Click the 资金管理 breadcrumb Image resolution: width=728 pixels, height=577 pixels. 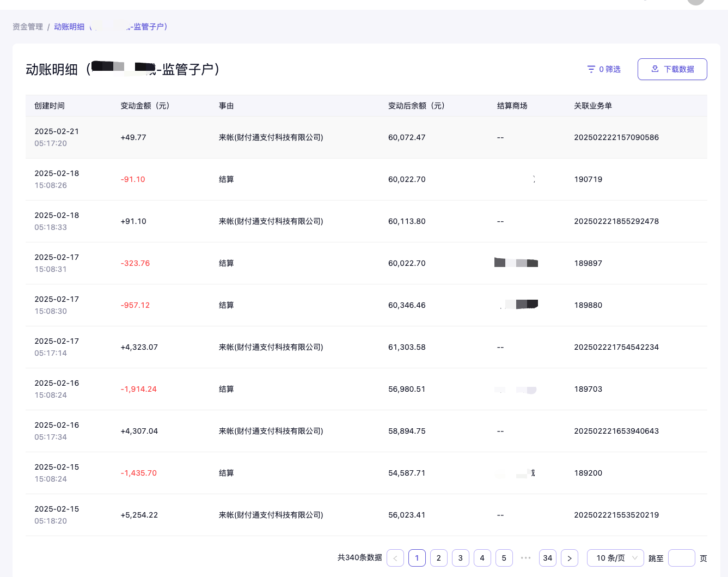pos(28,27)
